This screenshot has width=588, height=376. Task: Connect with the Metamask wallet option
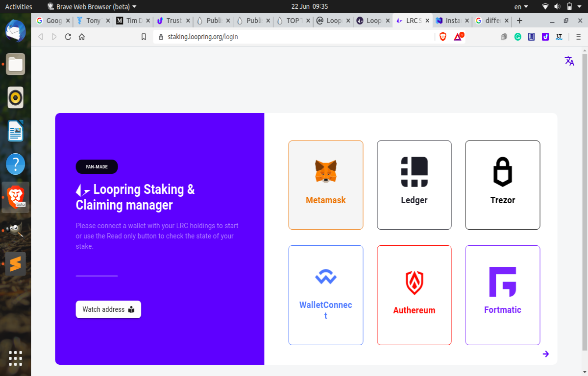[326, 185]
